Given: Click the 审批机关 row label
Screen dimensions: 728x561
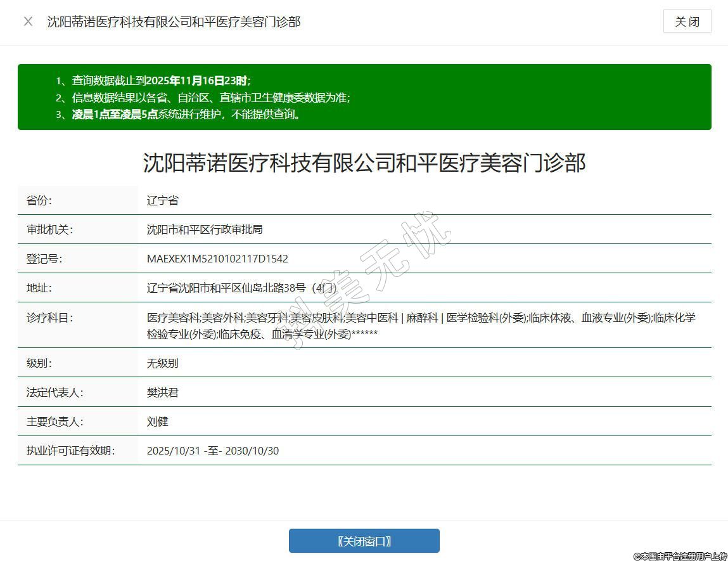Looking at the screenshot, I should (49, 229).
